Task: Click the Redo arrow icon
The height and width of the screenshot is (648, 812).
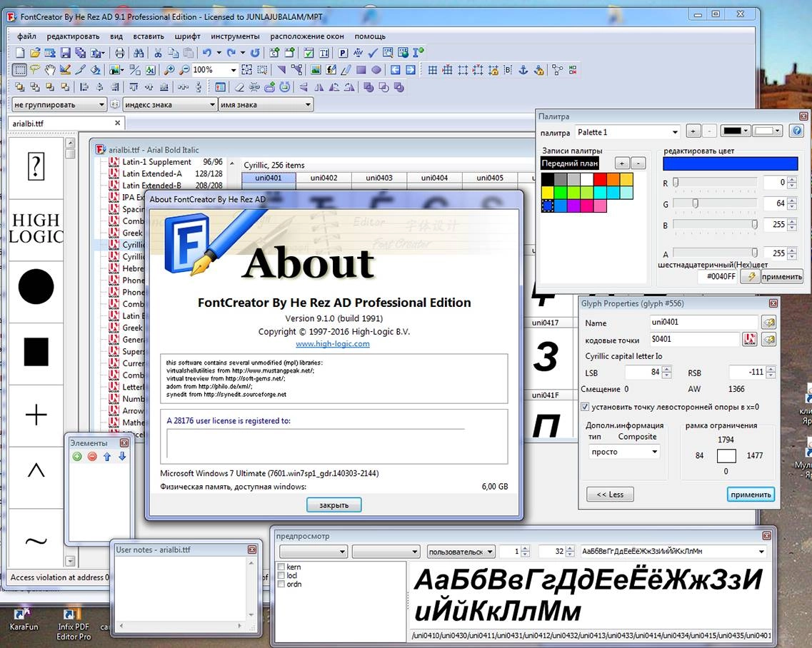Action: pos(231,52)
